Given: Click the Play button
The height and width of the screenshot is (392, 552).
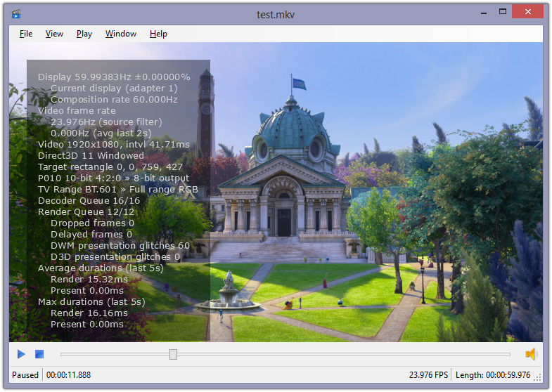Looking at the screenshot, I should point(21,354).
